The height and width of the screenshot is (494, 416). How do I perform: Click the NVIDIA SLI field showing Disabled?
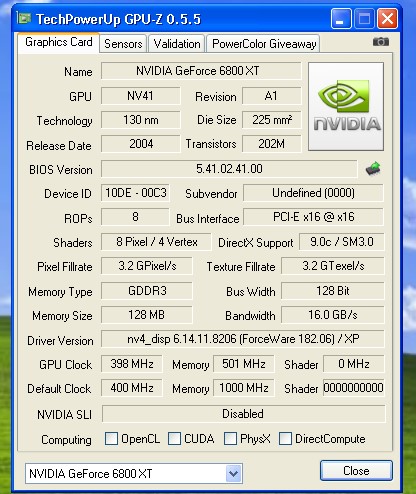(244, 414)
